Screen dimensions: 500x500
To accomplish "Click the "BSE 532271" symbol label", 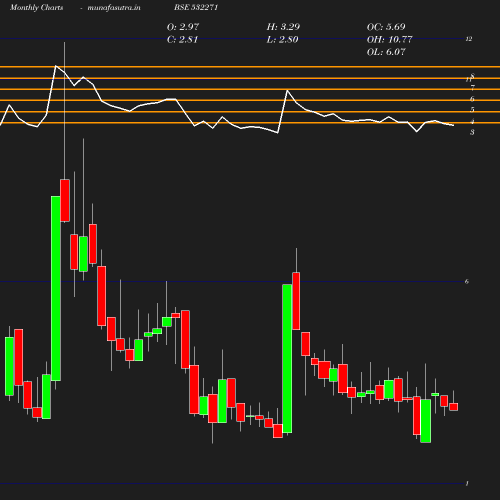I will 196,7.
